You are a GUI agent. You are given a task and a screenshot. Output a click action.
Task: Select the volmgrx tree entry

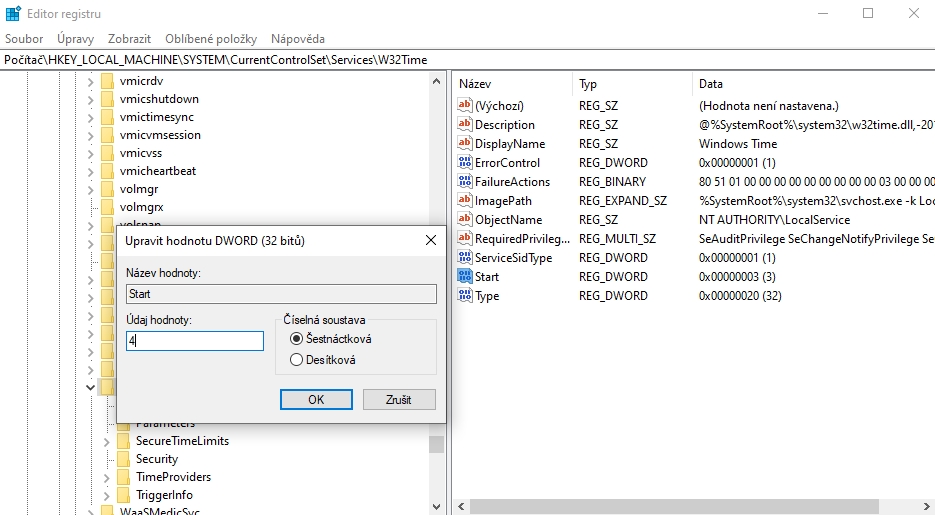pyautogui.click(x=141, y=207)
